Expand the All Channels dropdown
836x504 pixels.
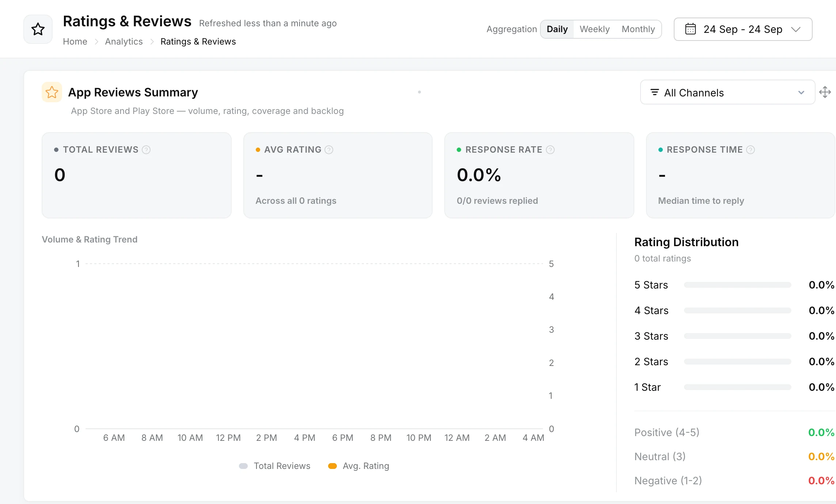[x=727, y=92]
